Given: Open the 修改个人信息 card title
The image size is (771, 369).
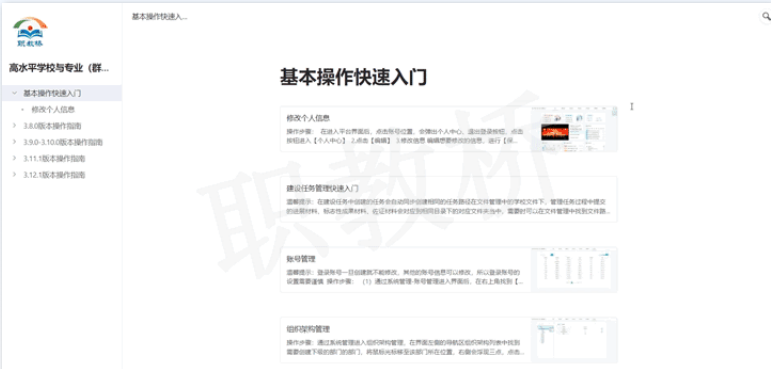Looking at the screenshot, I should click(308, 118).
